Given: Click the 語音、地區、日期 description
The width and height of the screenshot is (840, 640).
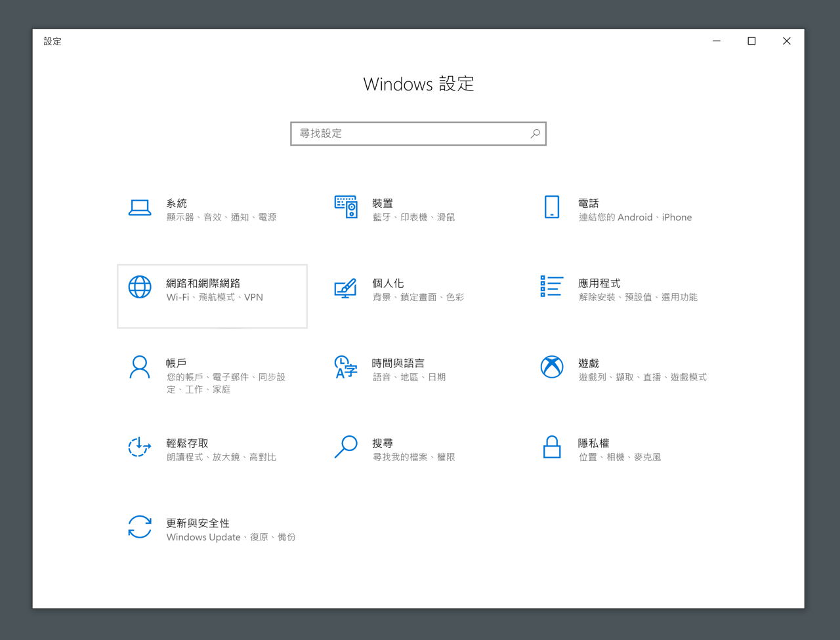Looking at the screenshot, I should coord(409,377).
